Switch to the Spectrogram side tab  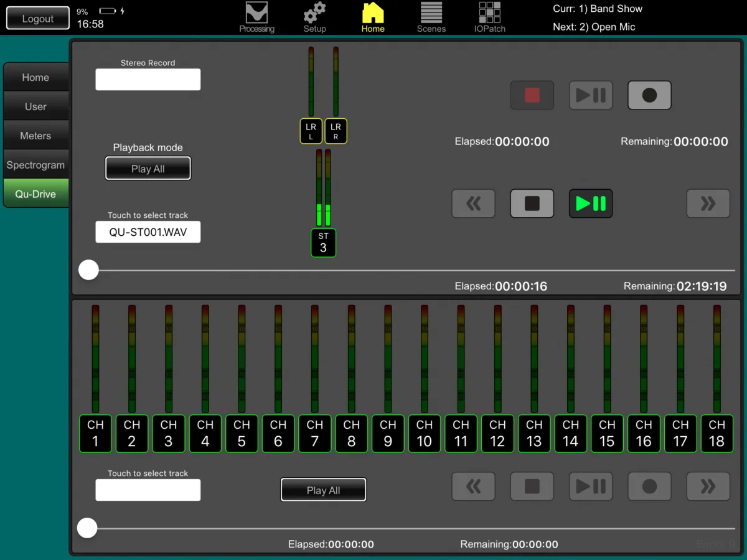(35, 165)
